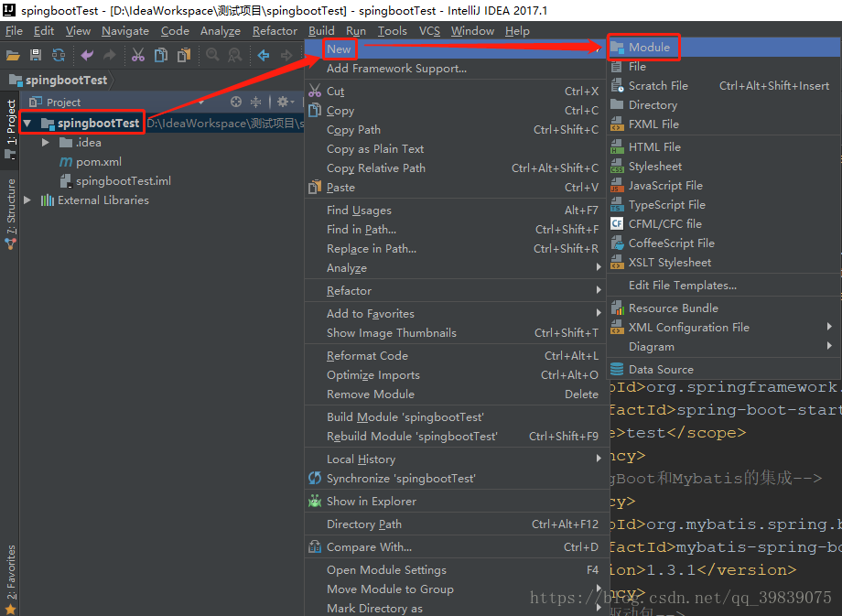This screenshot has height=616, width=842.
Task: Choose XSLT Stylesheet option
Action: [x=723, y=263]
